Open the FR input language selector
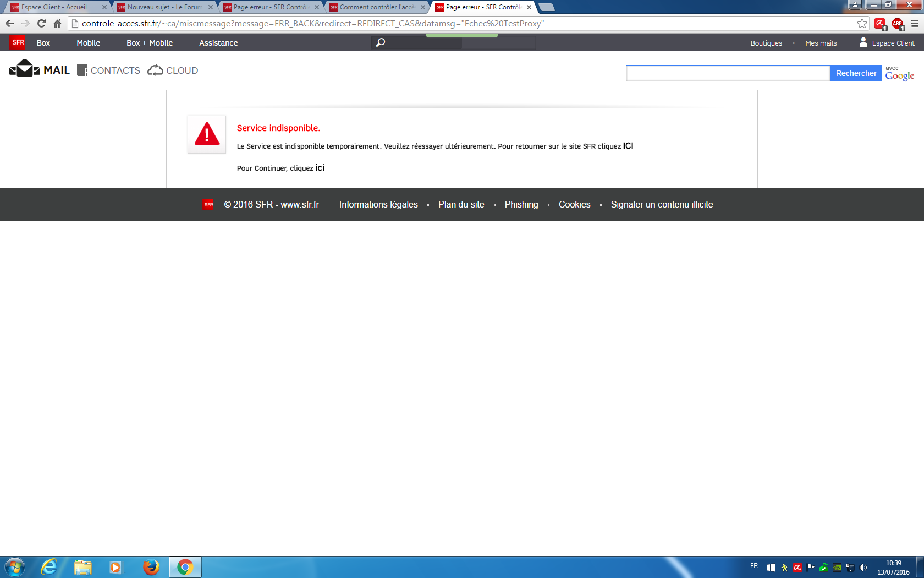Image resolution: width=924 pixels, height=578 pixels. click(x=754, y=566)
